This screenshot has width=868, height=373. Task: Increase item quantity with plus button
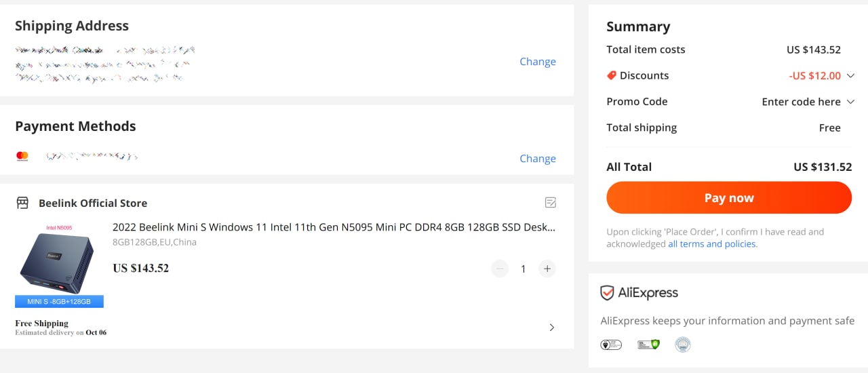547,269
